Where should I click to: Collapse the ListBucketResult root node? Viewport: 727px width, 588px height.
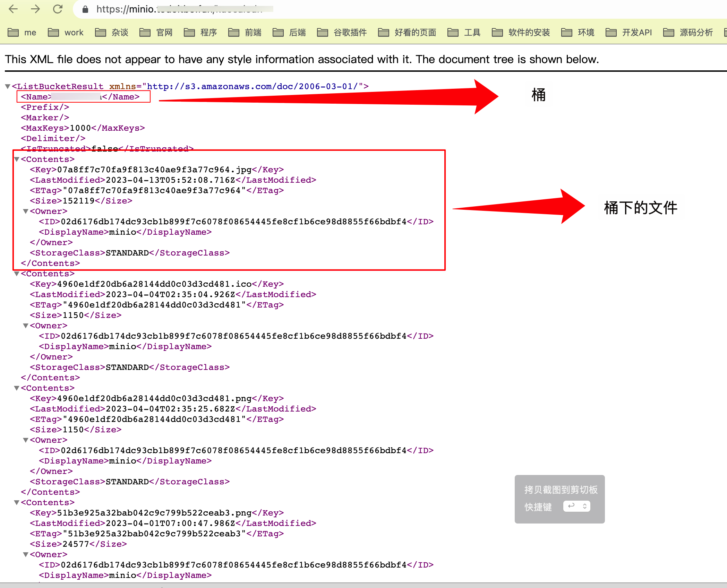coord(8,86)
